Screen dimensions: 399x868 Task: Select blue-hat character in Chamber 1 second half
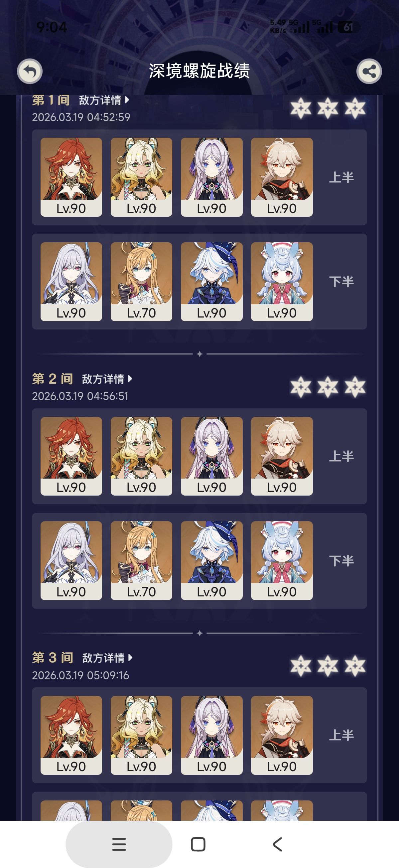tap(211, 281)
